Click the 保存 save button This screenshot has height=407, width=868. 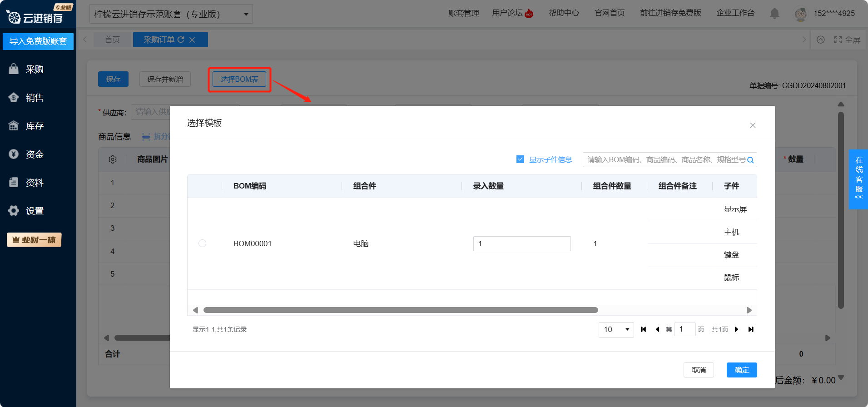tap(113, 79)
